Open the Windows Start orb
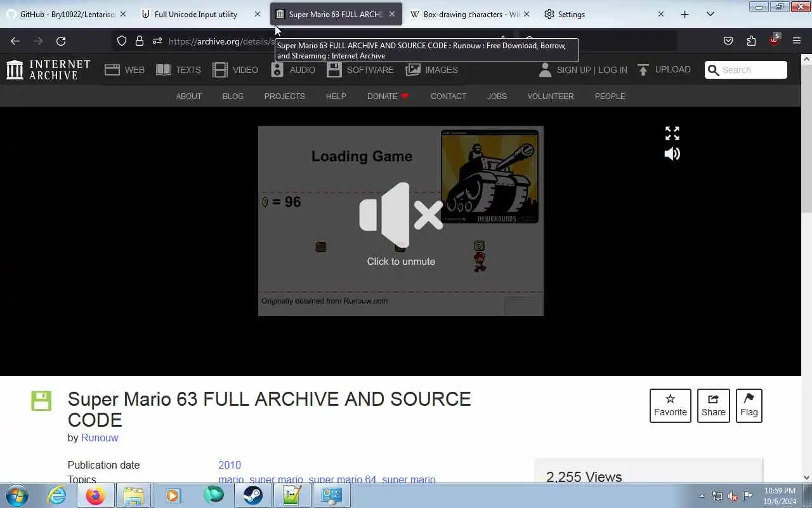 pyautogui.click(x=17, y=495)
